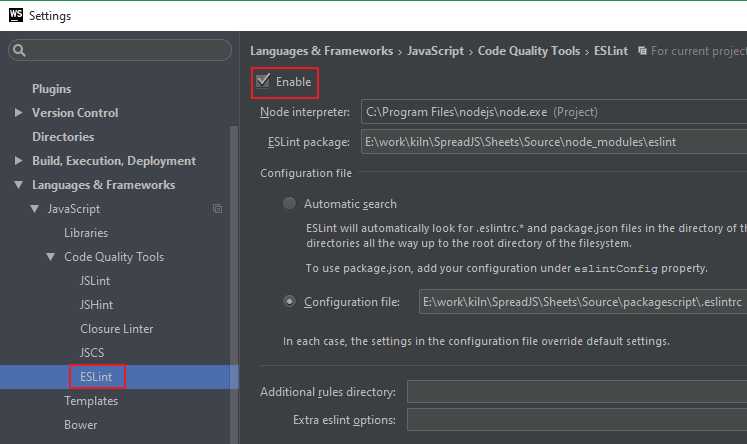Select JSHint in settings tree
Image resolution: width=747 pixels, height=444 pixels.
point(97,304)
